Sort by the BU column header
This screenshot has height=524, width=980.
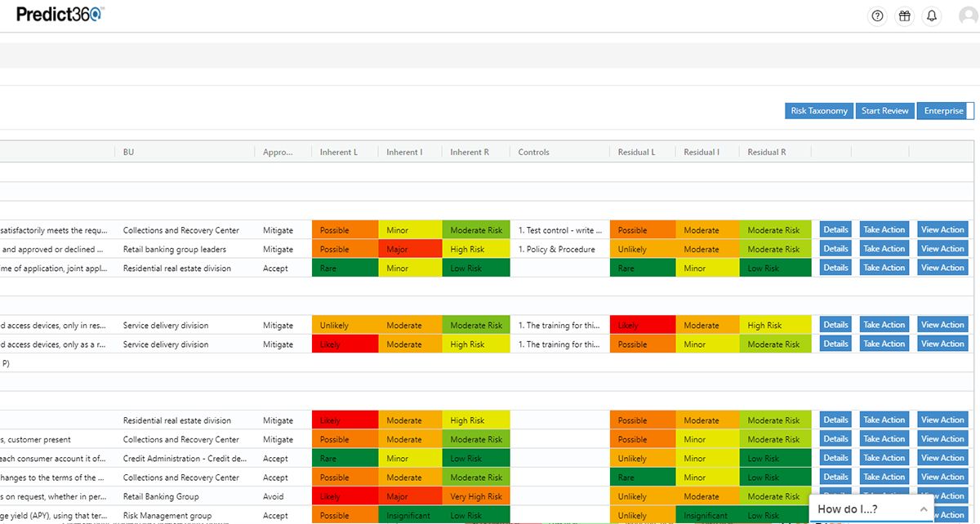click(129, 152)
